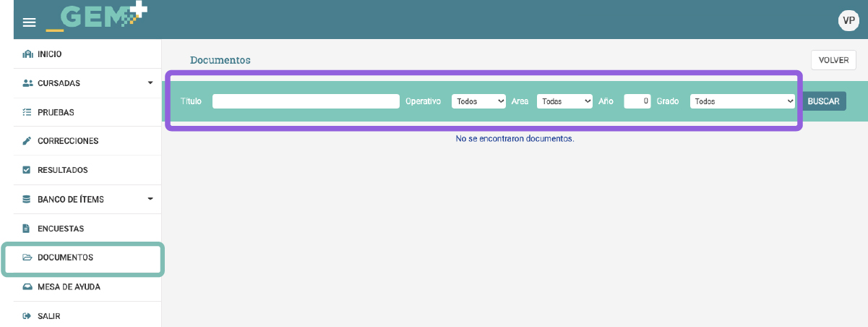Open the VP user avatar

coord(848,20)
